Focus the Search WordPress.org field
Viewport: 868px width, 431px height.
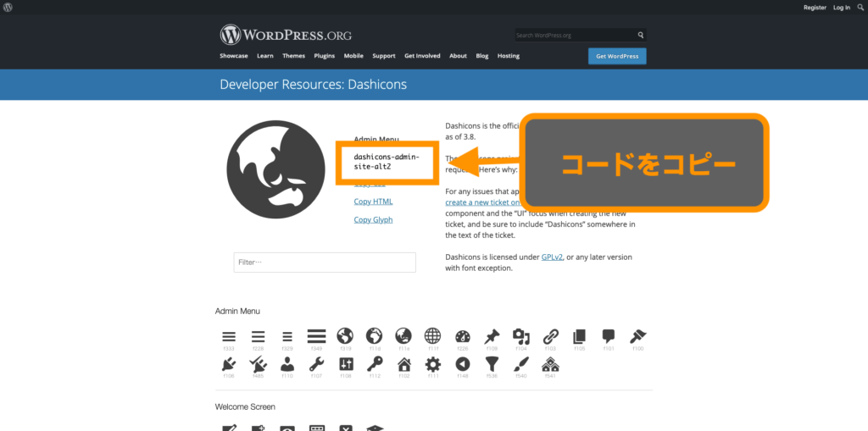(x=576, y=36)
